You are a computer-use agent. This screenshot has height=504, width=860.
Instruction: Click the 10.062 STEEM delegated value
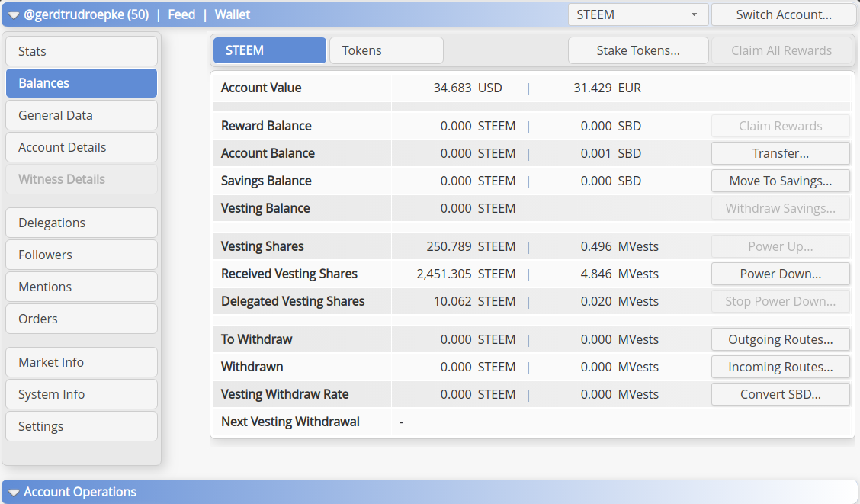coord(474,301)
